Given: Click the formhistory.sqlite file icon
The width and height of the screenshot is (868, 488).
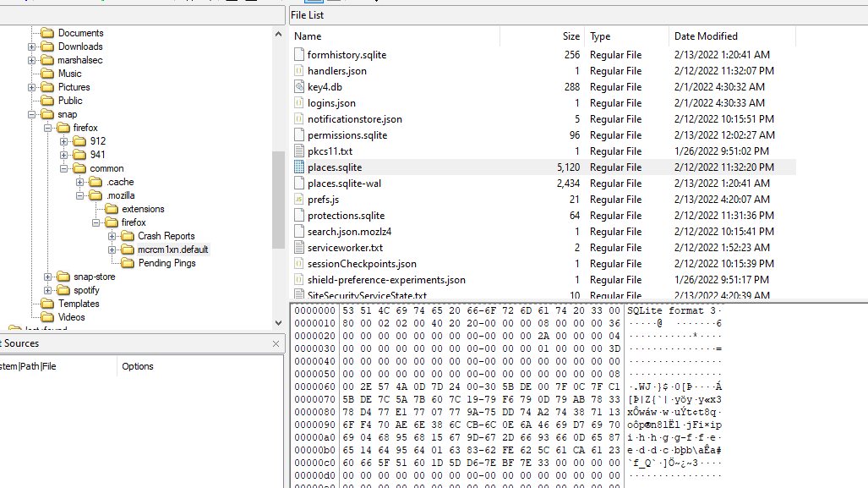Looking at the screenshot, I should (298, 55).
